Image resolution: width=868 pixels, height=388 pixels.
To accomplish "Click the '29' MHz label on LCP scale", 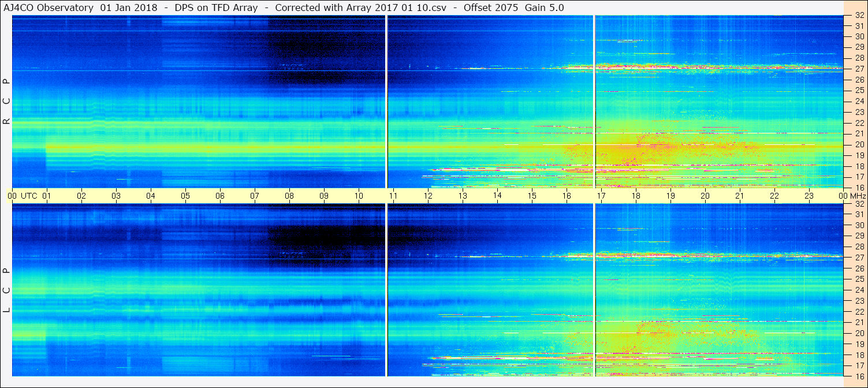I will (859, 236).
